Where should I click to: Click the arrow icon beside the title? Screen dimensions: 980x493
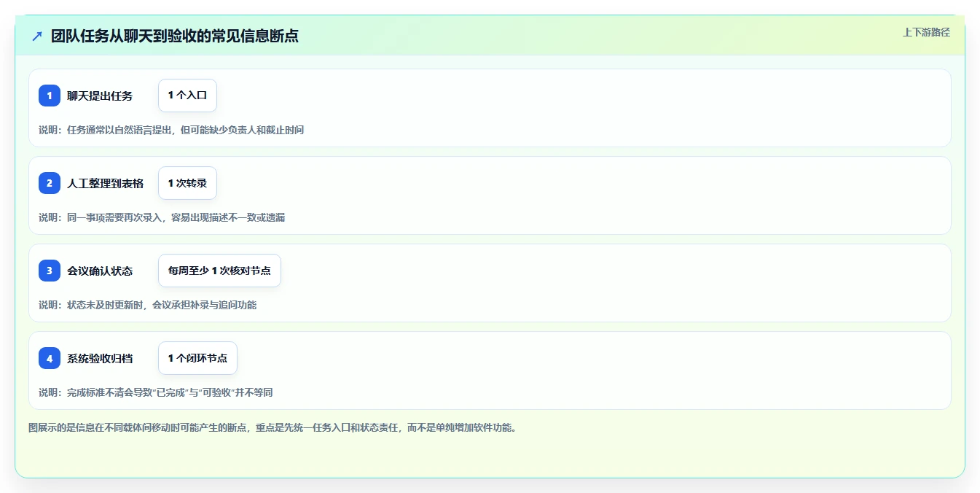point(37,36)
